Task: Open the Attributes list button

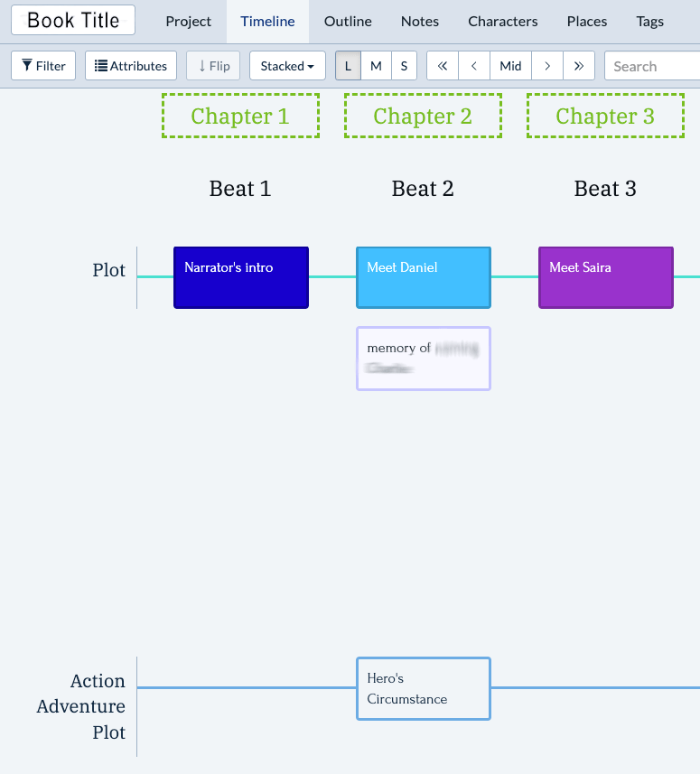Action: click(131, 66)
